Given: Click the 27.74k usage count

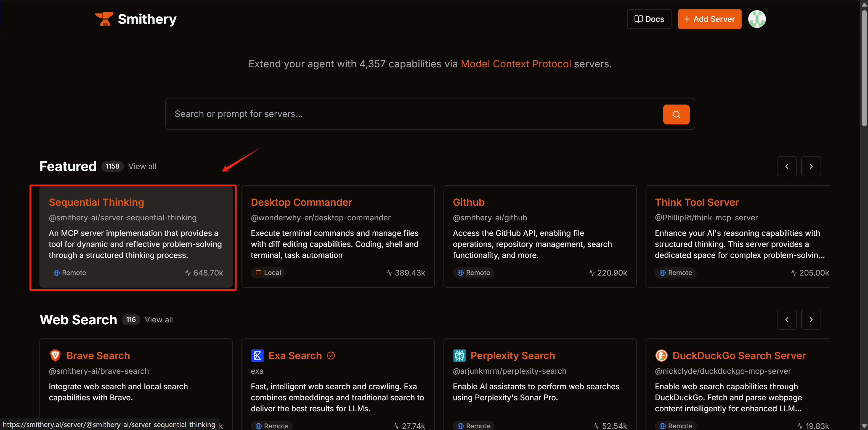Looking at the screenshot, I should [x=409, y=426].
